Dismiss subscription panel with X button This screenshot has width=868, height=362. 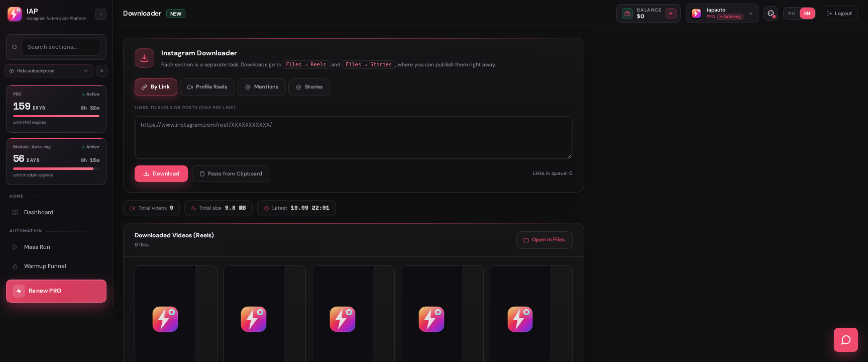[x=101, y=71]
